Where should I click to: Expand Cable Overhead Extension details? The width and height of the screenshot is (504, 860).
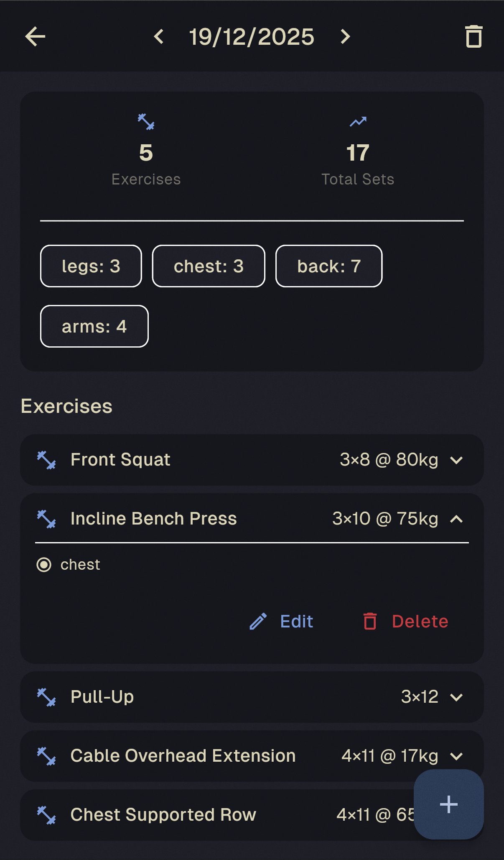pos(456,756)
